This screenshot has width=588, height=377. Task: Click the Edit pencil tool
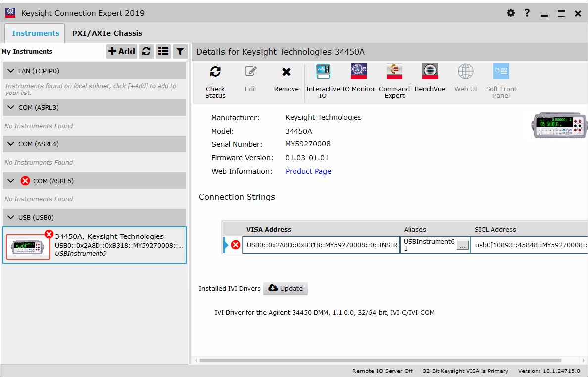251,79
